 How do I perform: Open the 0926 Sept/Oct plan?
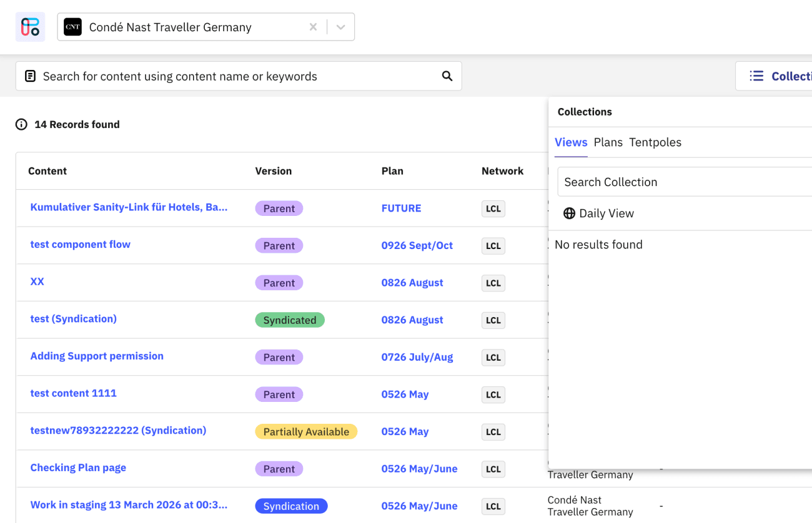[417, 245]
